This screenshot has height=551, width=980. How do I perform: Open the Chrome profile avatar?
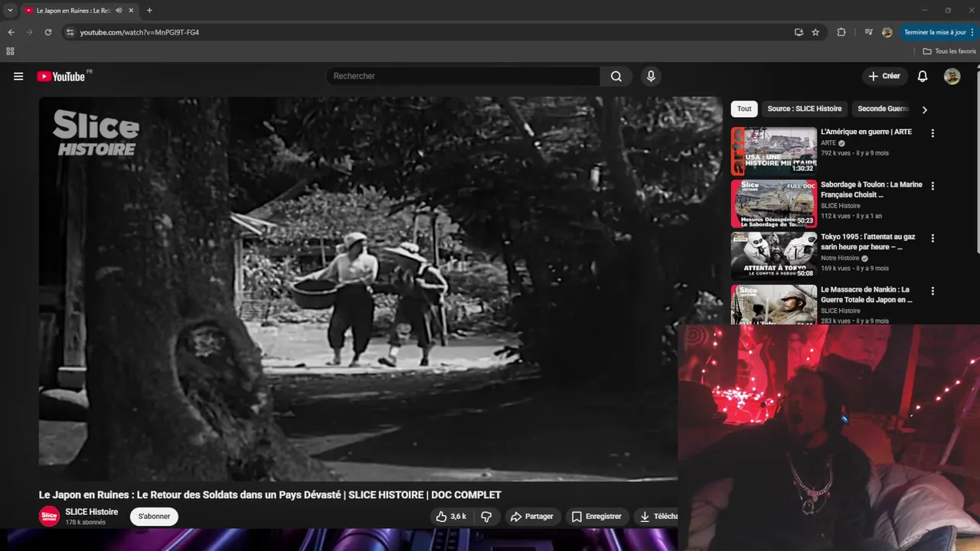(x=887, y=32)
